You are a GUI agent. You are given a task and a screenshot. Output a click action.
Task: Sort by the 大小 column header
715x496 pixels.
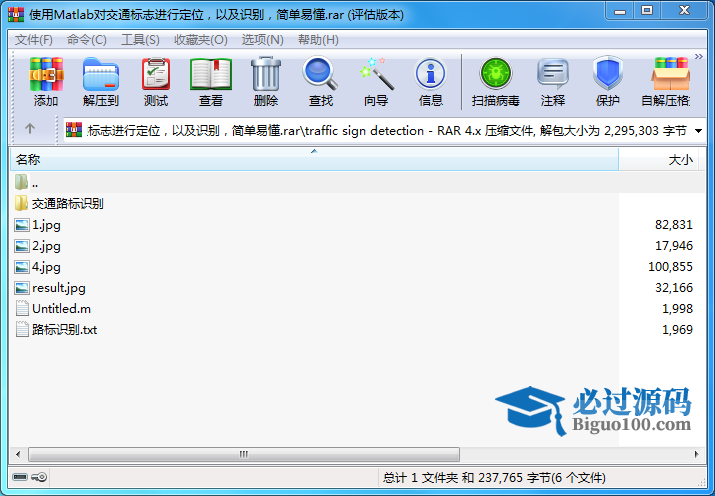click(658, 160)
